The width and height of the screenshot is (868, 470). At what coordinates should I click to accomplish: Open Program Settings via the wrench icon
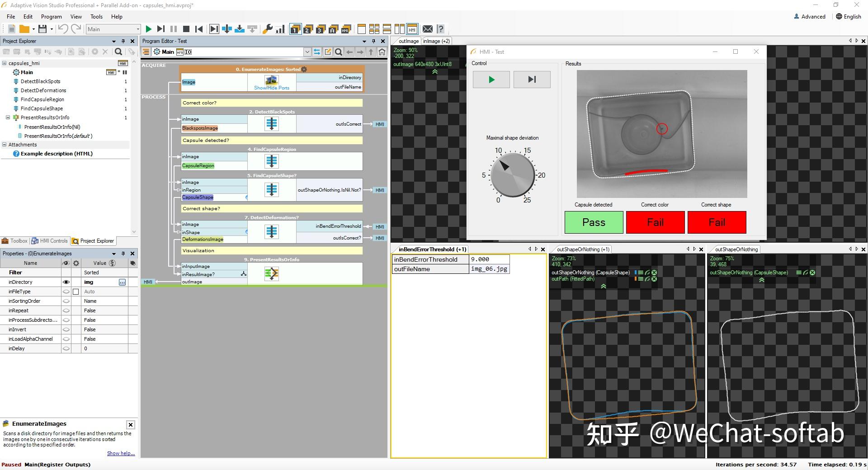pos(268,29)
